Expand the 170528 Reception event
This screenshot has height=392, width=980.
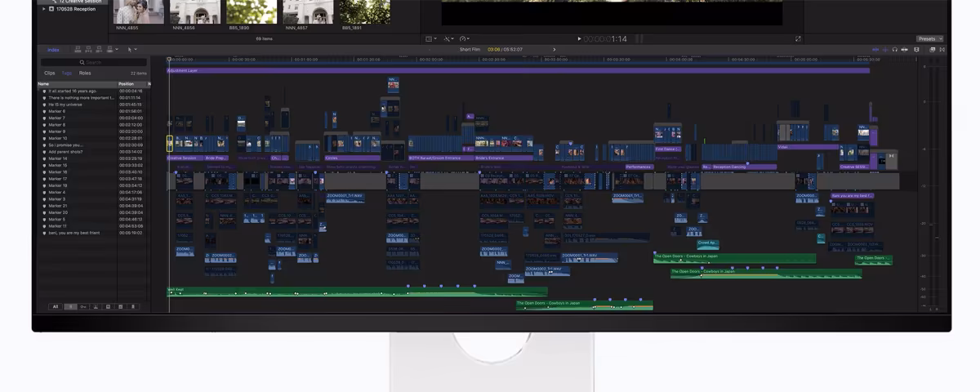(x=43, y=9)
